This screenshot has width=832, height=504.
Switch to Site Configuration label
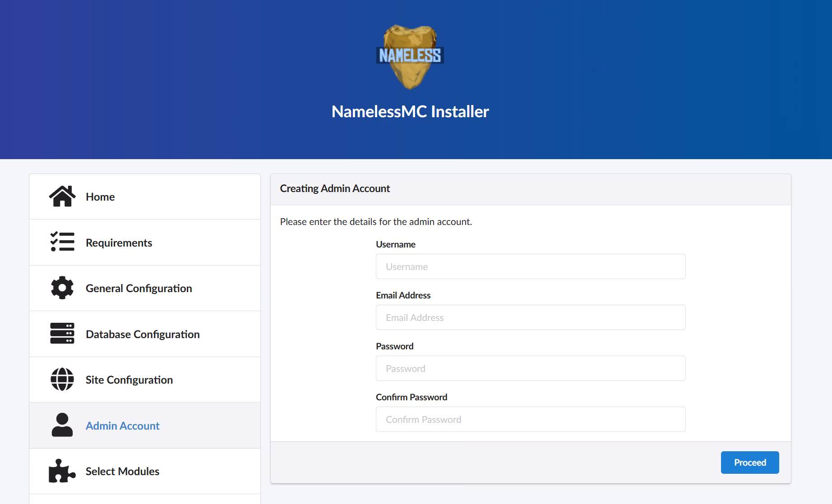pyautogui.click(x=129, y=380)
